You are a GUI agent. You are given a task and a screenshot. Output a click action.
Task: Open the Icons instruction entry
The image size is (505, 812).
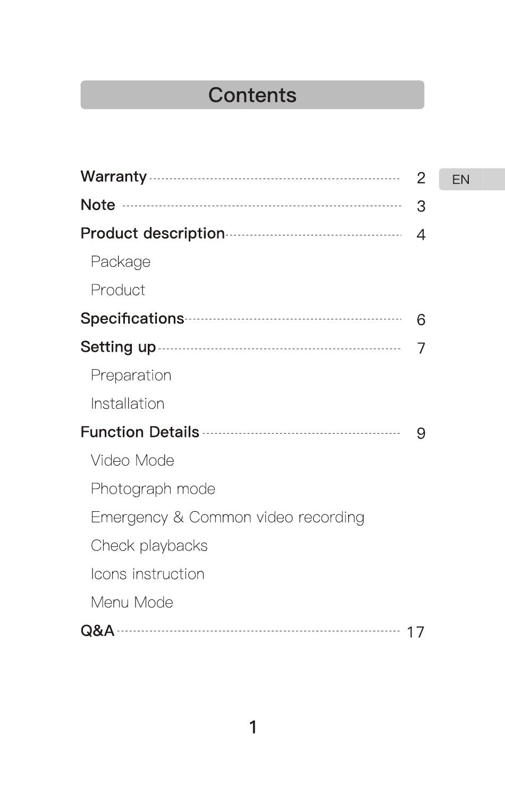pyautogui.click(x=148, y=574)
